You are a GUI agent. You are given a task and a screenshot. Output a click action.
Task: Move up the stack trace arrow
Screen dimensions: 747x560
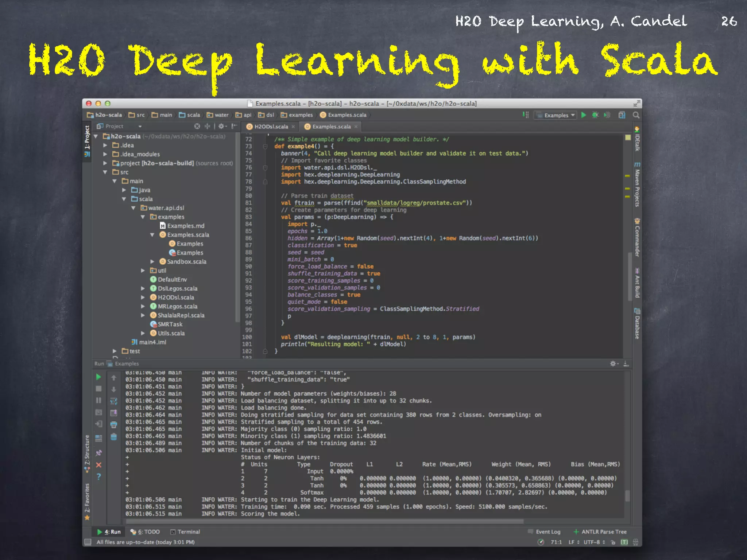pyautogui.click(x=114, y=378)
